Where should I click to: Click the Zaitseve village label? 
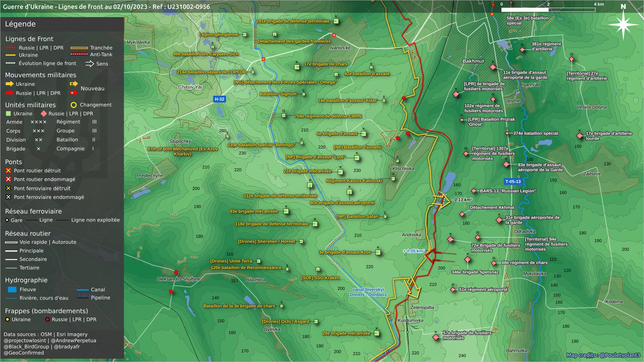click(592, 174)
